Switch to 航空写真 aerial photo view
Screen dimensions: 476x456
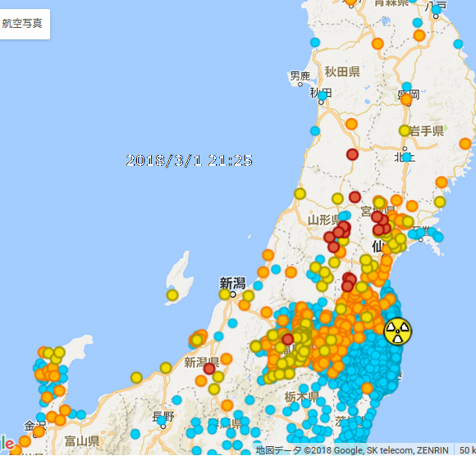click(x=22, y=24)
